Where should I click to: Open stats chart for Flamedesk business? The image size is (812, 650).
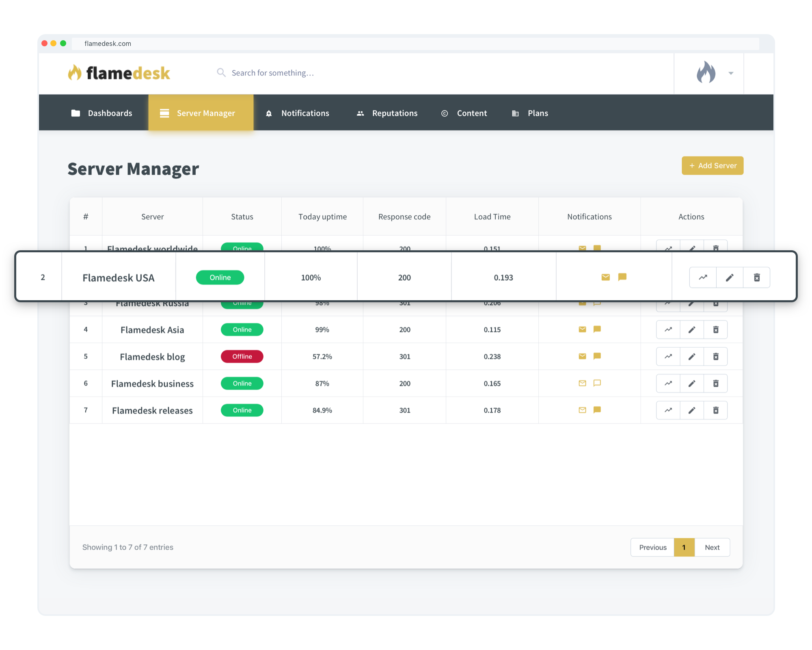coord(668,383)
